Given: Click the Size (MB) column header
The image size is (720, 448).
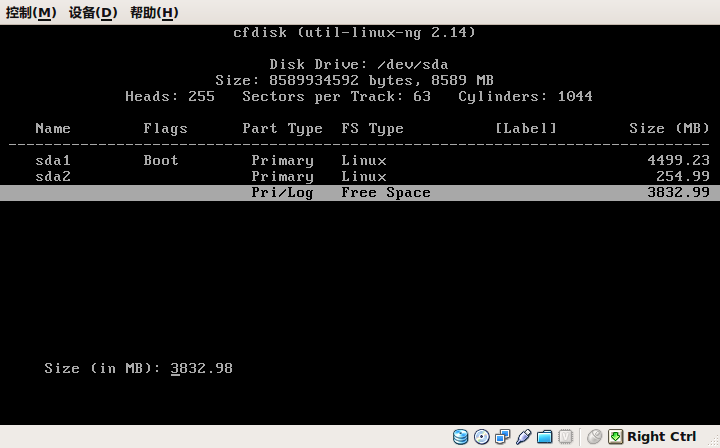Looking at the screenshot, I should (x=669, y=128).
